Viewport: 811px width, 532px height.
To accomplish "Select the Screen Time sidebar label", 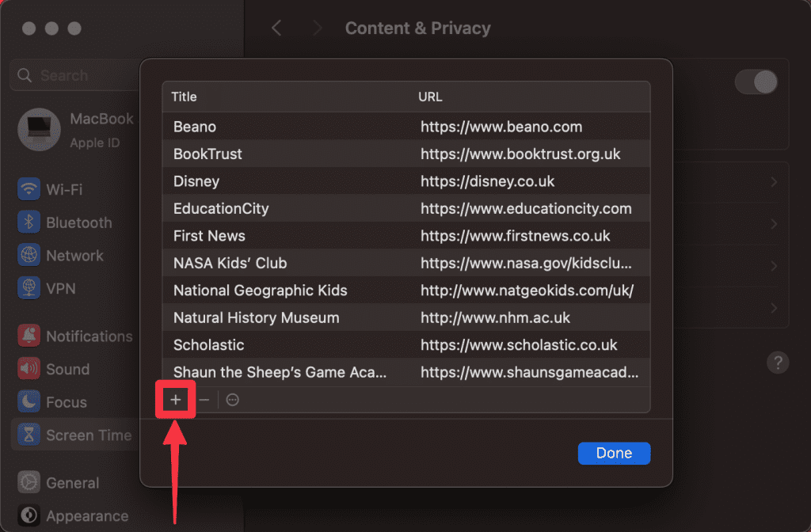I will click(x=89, y=435).
